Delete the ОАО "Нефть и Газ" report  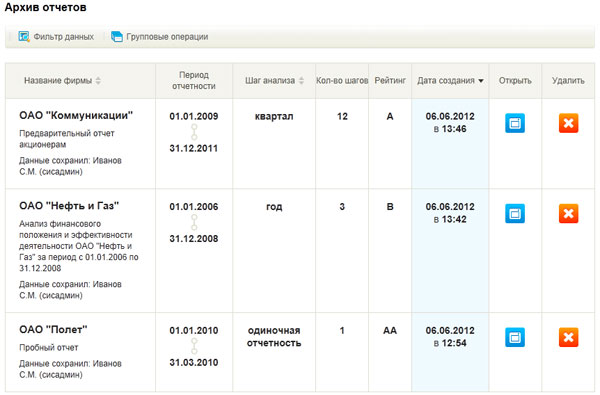(568, 214)
